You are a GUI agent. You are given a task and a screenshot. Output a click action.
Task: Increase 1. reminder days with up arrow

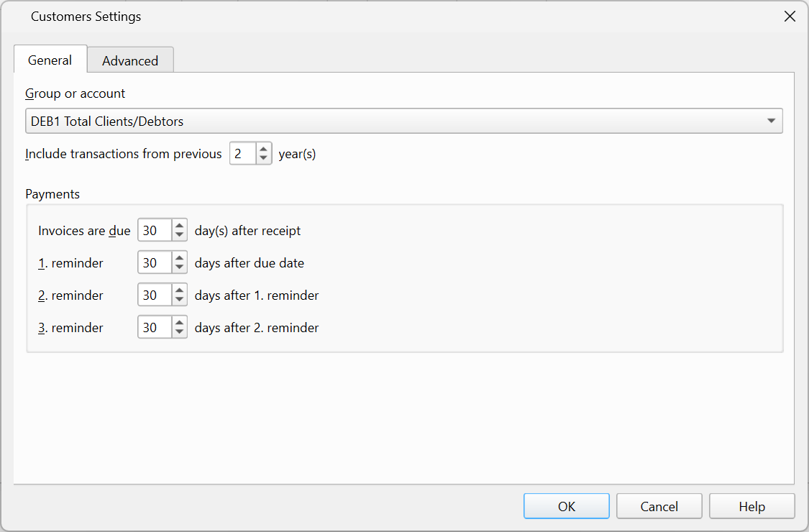[179, 258]
